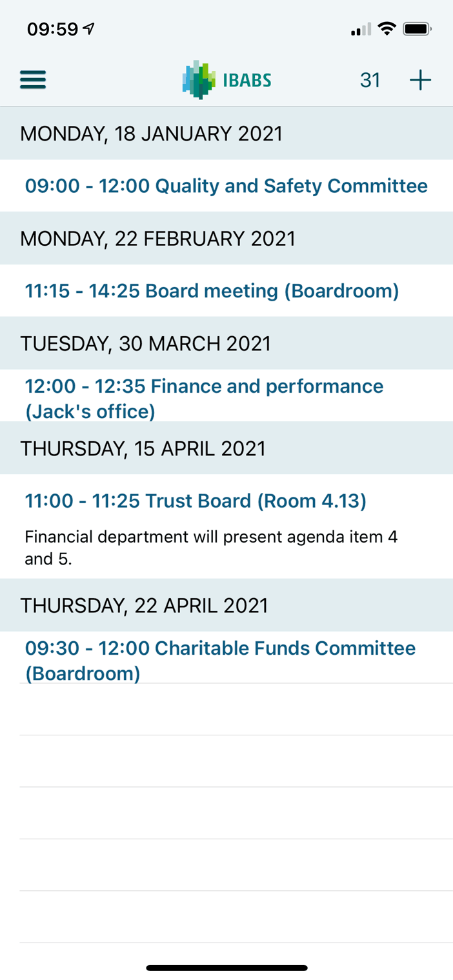Tap the Thursday, 15 April 2021 header

(x=143, y=448)
